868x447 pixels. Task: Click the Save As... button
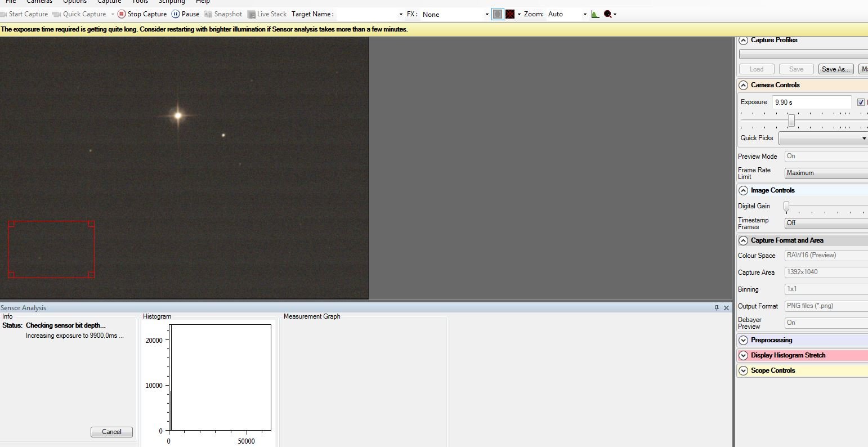pos(835,69)
